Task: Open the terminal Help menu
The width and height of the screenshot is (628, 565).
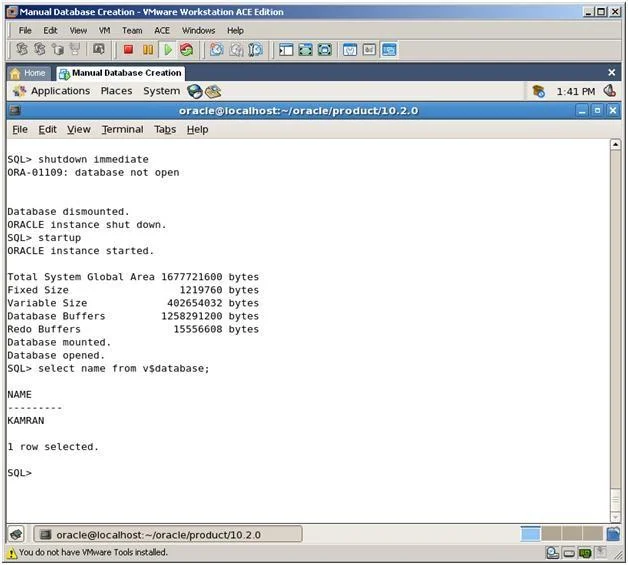Action: [x=197, y=130]
